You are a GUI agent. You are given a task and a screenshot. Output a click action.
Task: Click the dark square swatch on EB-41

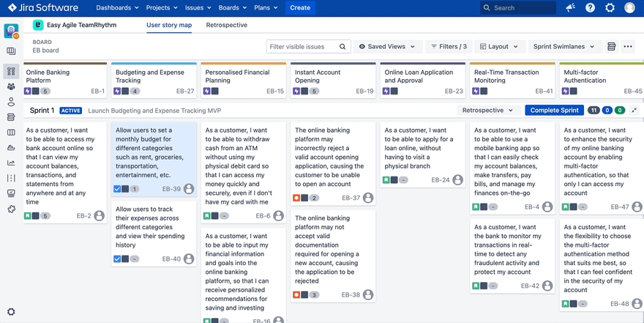point(484,92)
